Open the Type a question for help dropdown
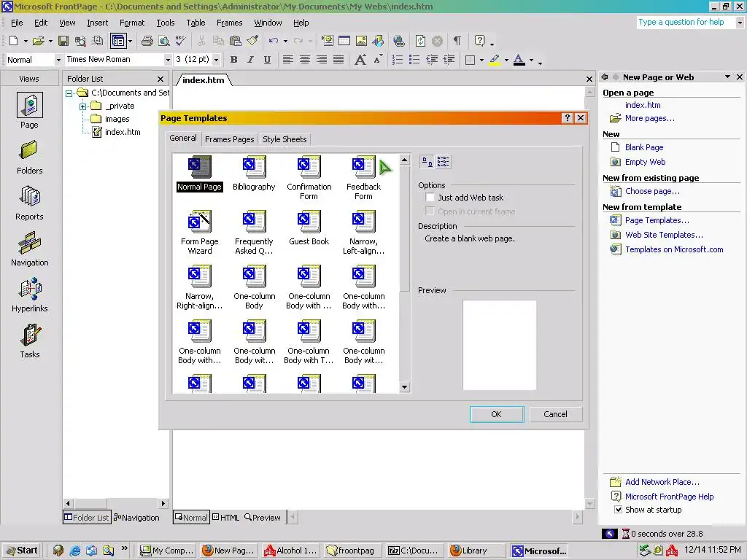 [x=740, y=23]
